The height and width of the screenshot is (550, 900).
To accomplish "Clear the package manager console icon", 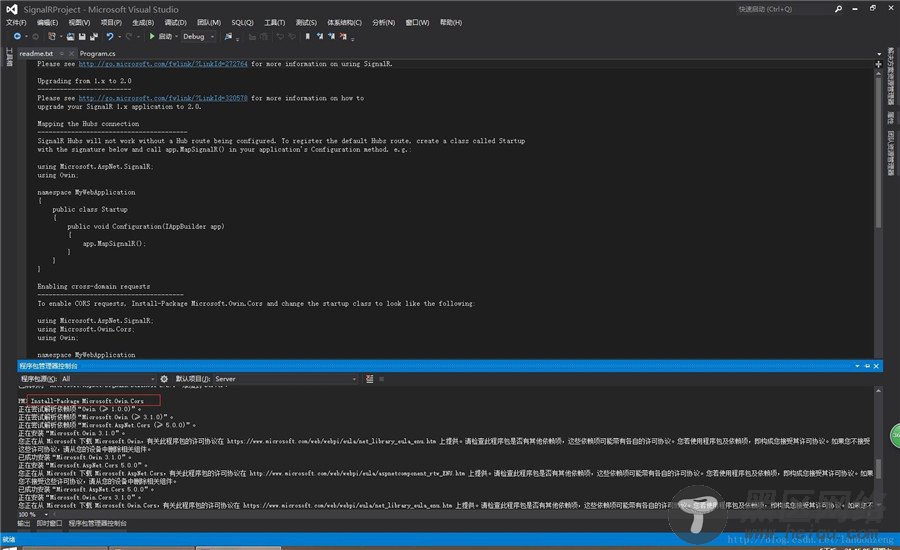I will pyautogui.click(x=370, y=379).
